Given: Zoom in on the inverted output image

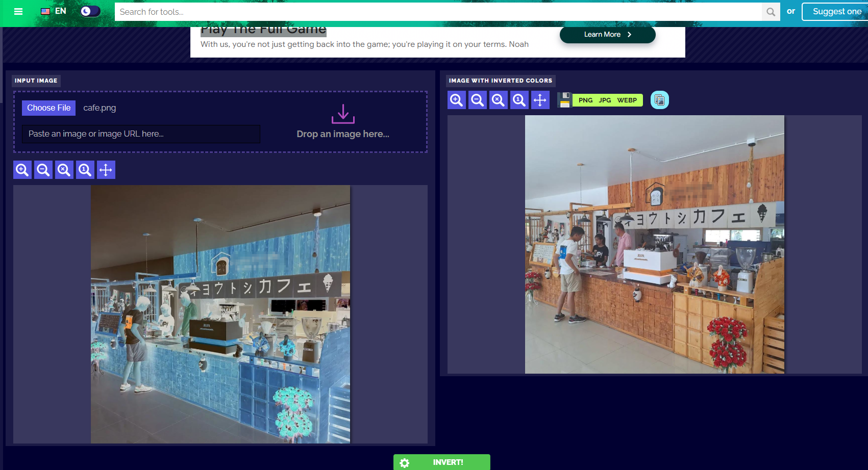Looking at the screenshot, I should 457,100.
